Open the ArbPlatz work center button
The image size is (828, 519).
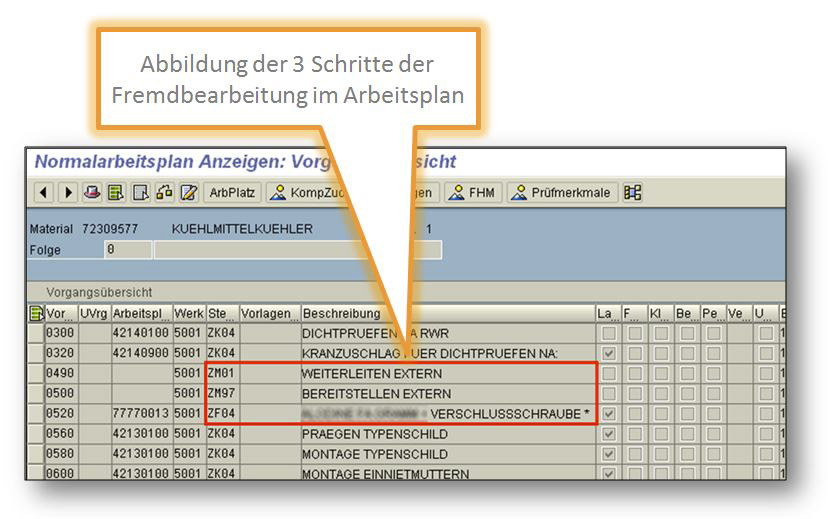[229, 193]
